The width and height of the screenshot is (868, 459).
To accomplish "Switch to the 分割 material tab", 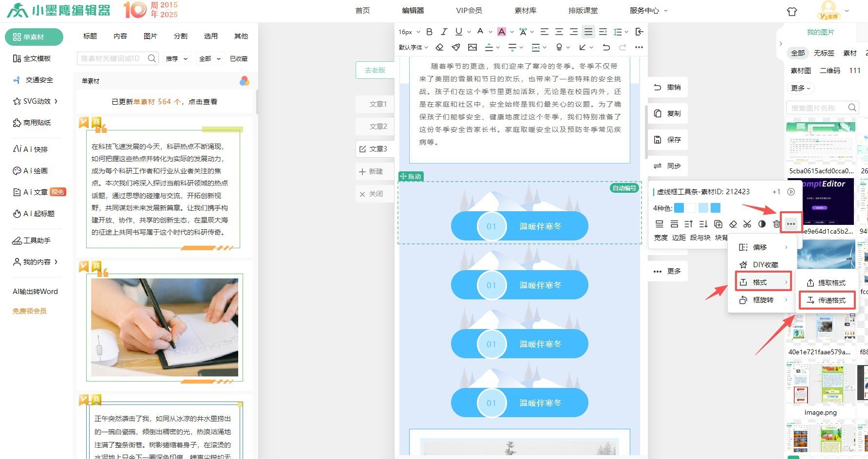I will point(181,36).
